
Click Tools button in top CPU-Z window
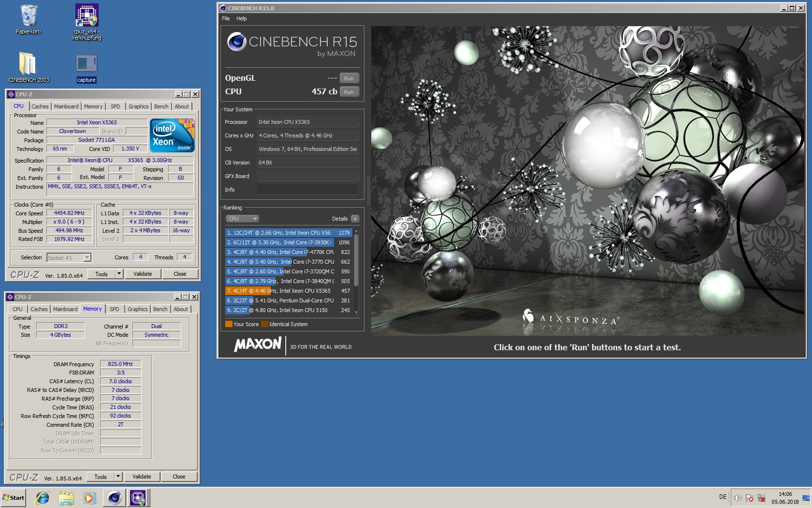point(101,274)
